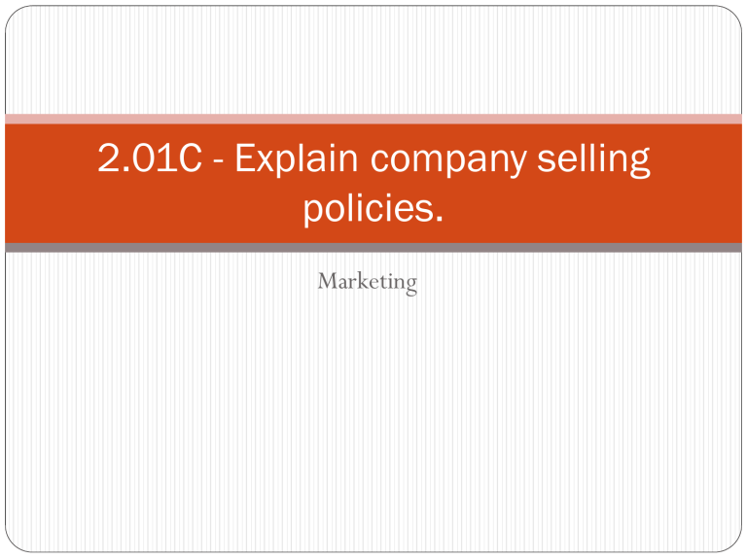Click the "Marketing" subtitle text
747x560 pixels.
point(368,282)
